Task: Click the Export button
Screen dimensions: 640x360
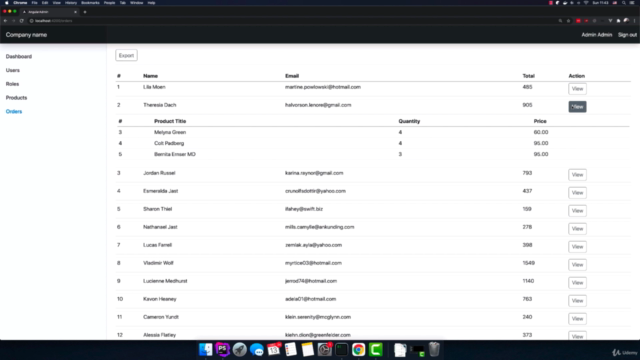Action: (127, 56)
